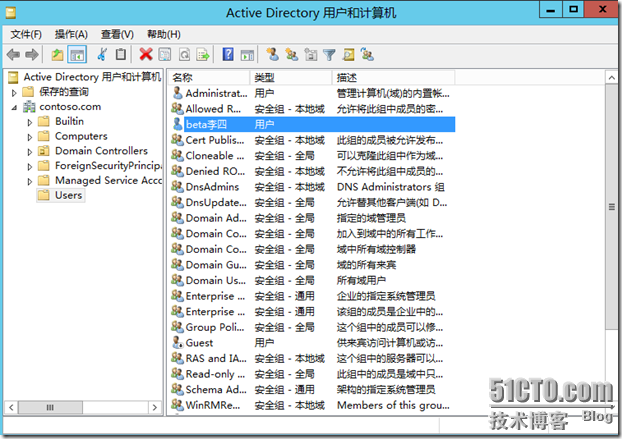Expand the Managed Service Accounts node
The height and width of the screenshot is (439, 622).
tap(29, 181)
